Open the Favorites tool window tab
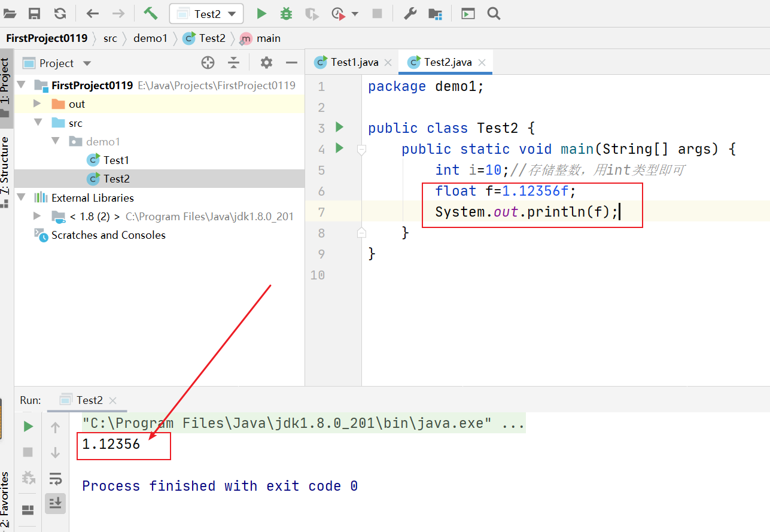This screenshot has width=770, height=532. 5,500
